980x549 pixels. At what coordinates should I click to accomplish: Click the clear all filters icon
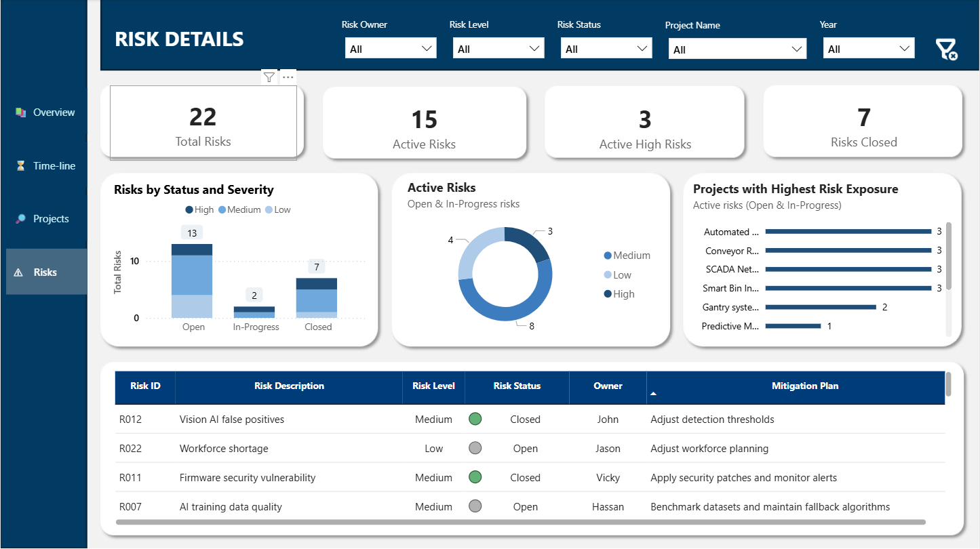tap(945, 49)
